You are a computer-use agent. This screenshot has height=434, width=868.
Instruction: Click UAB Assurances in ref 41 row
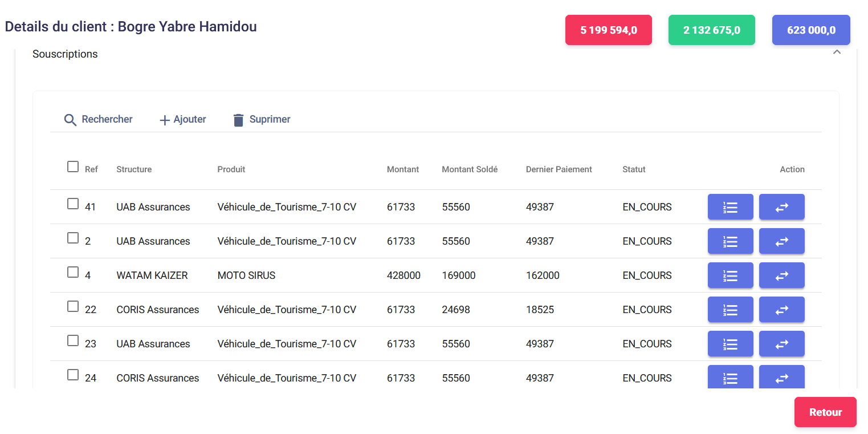pos(153,207)
